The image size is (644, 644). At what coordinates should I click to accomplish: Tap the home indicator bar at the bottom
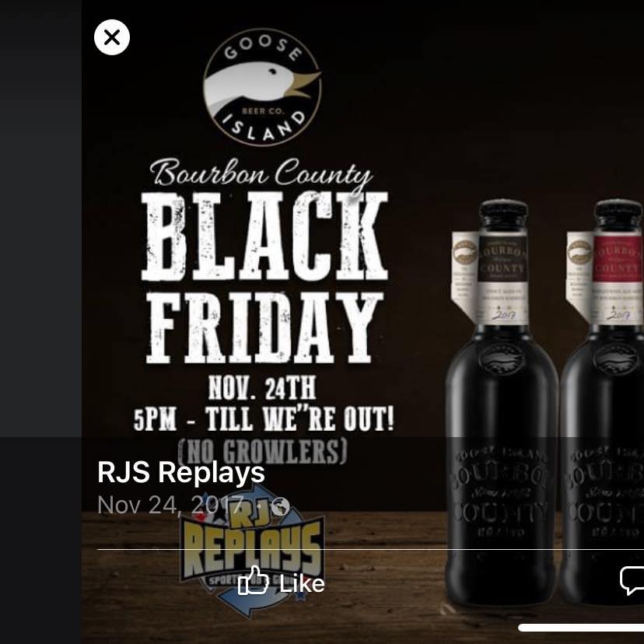pos(581,628)
